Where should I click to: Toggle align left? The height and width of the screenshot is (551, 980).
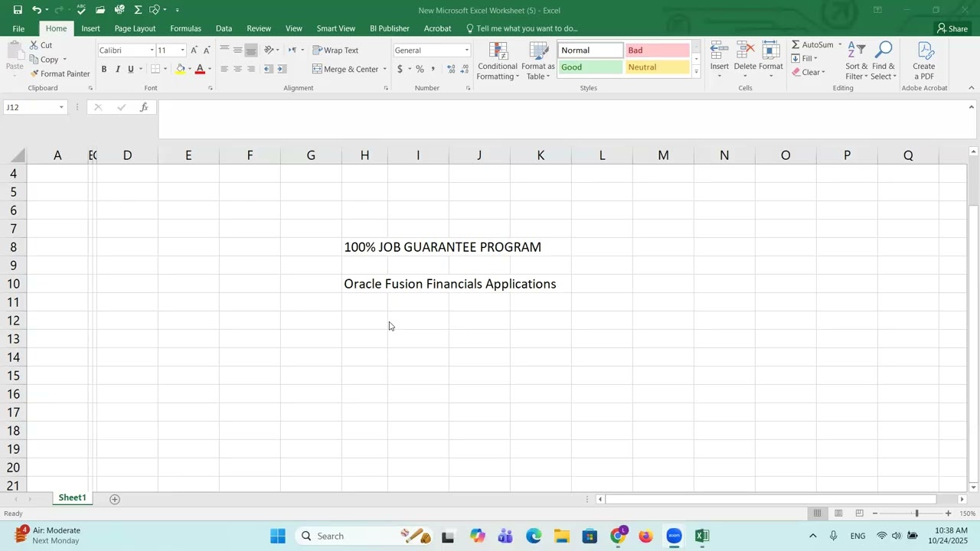click(x=224, y=69)
